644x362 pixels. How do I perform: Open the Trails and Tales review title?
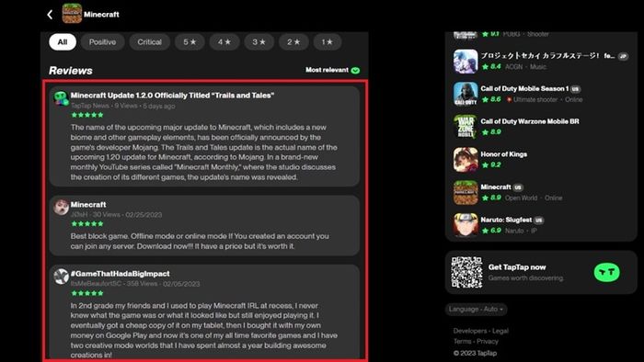(172, 96)
